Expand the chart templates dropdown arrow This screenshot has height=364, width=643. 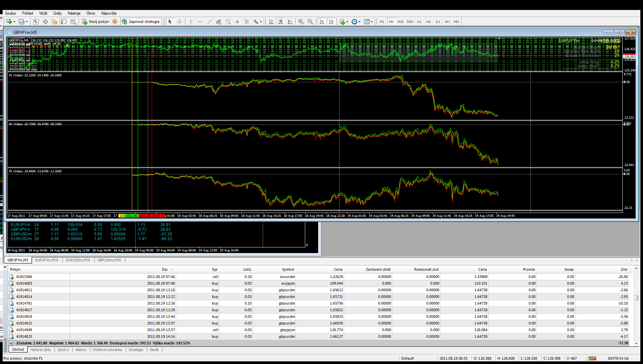pos(372,22)
